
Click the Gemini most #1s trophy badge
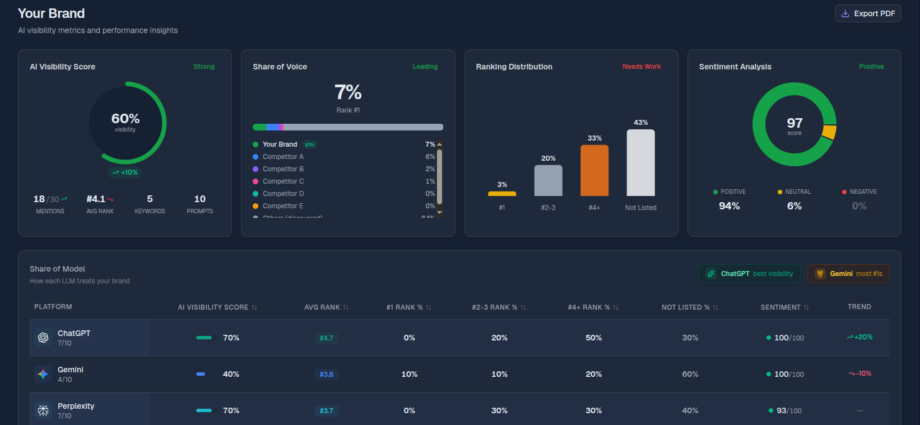(847, 273)
